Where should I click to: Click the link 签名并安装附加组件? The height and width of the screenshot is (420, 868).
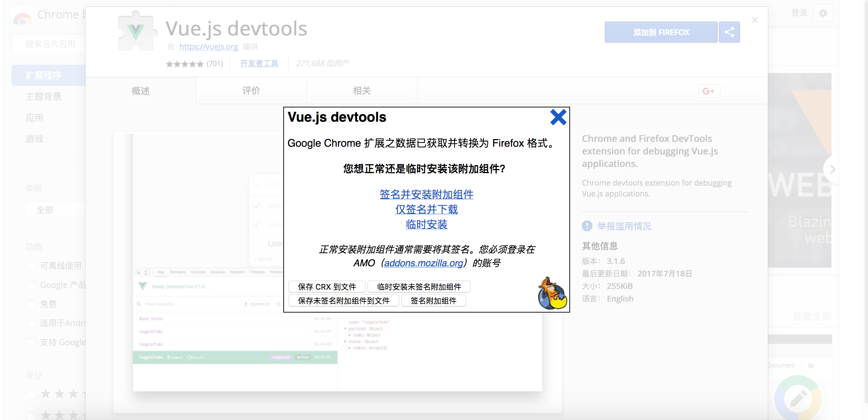tap(426, 194)
